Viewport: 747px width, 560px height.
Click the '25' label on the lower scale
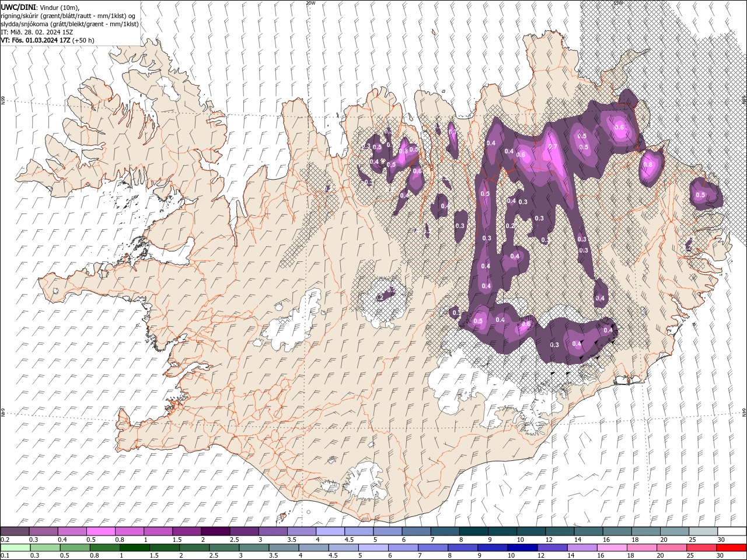point(690,555)
